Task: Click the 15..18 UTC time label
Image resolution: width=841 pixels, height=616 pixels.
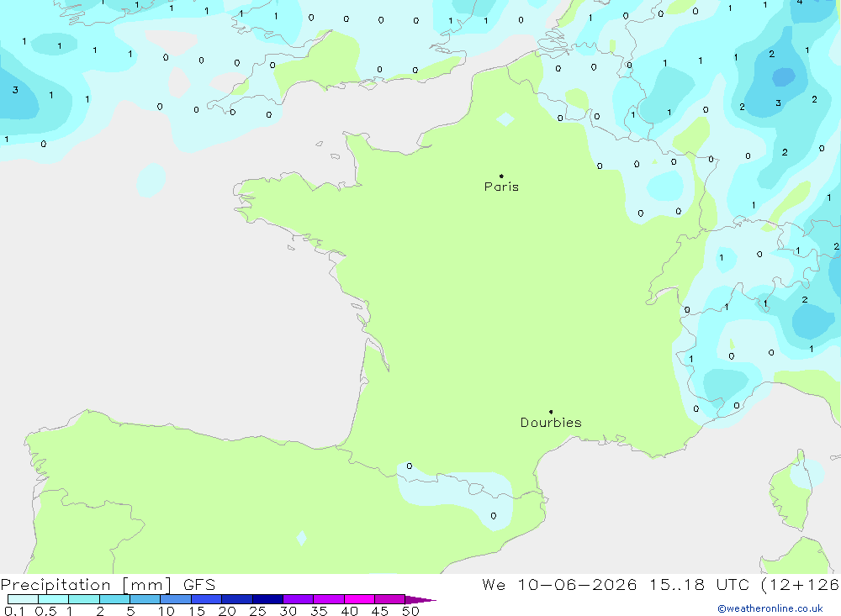Action: click(x=699, y=585)
